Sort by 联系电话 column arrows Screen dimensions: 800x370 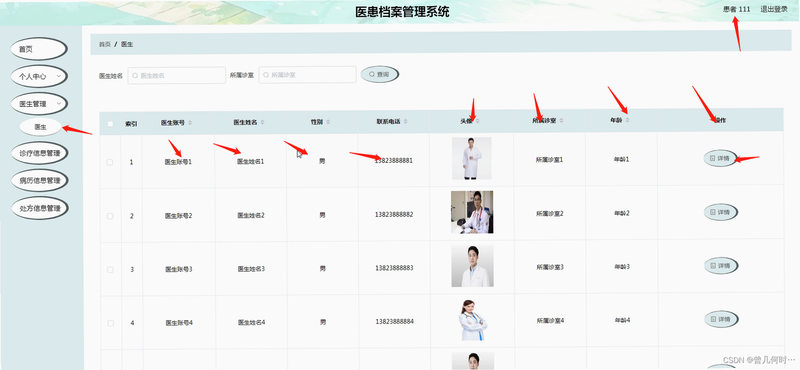point(406,122)
